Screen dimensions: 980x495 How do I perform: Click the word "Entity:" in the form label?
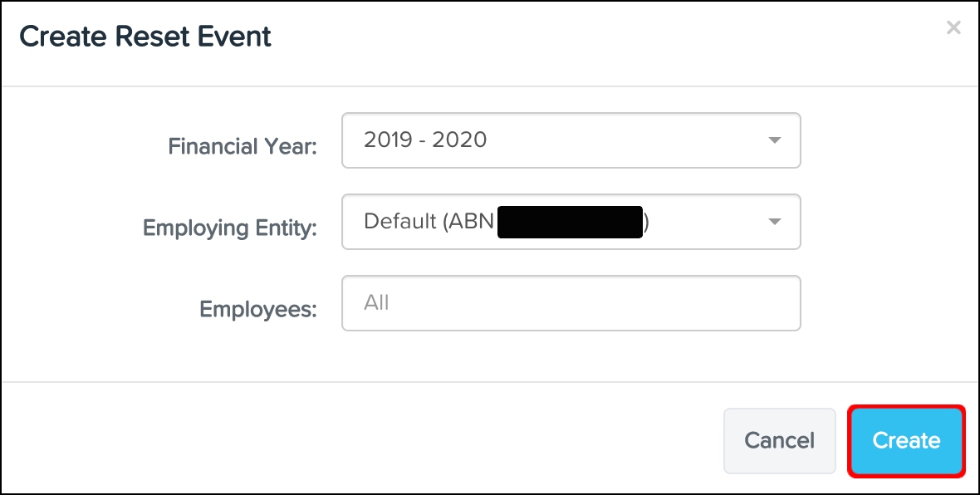pyautogui.click(x=287, y=228)
